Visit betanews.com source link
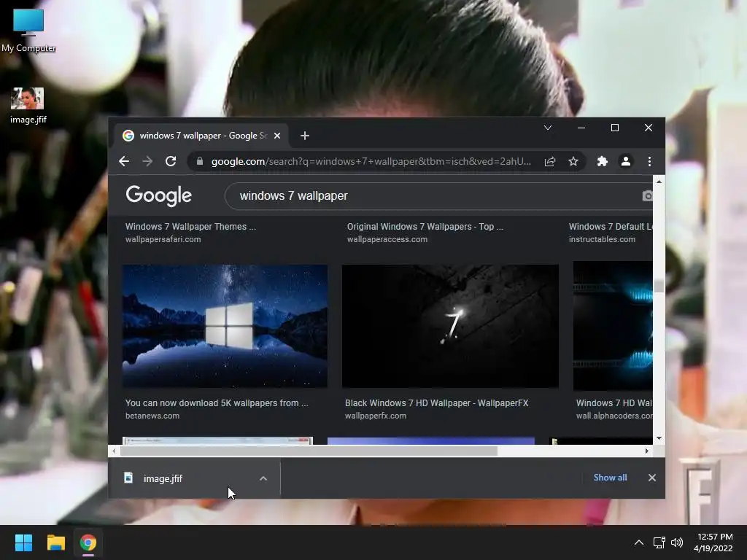The width and height of the screenshot is (747, 560). [x=152, y=416]
